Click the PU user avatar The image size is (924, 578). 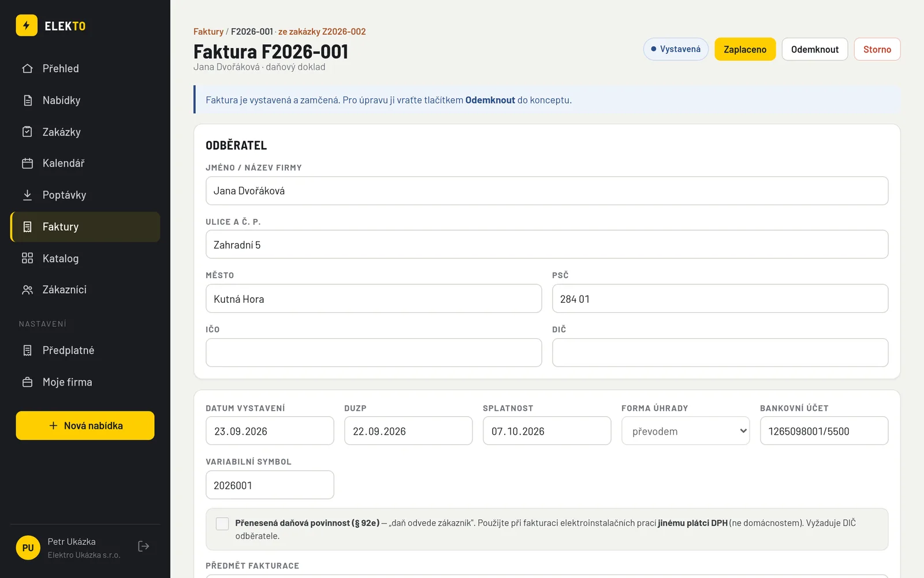tap(28, 548)
